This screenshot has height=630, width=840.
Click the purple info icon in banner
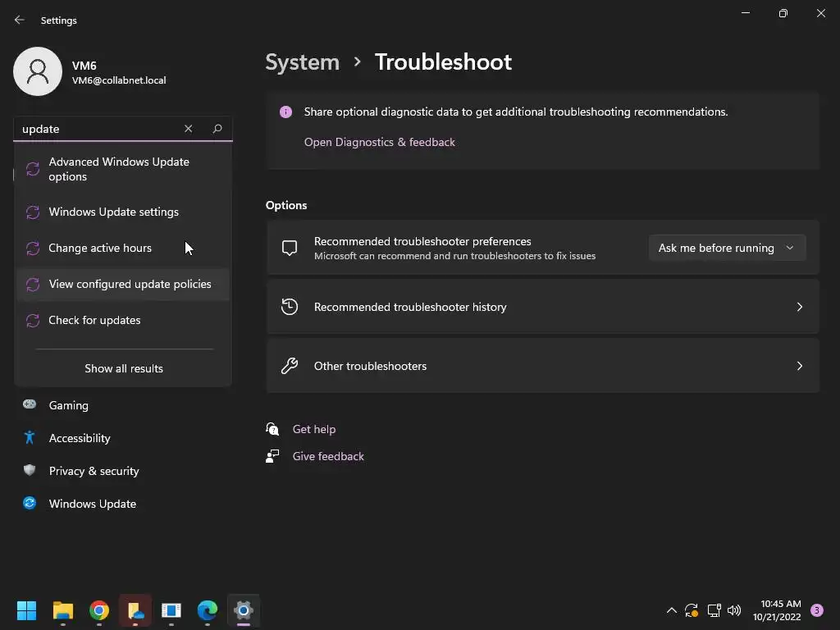point(285,112)
